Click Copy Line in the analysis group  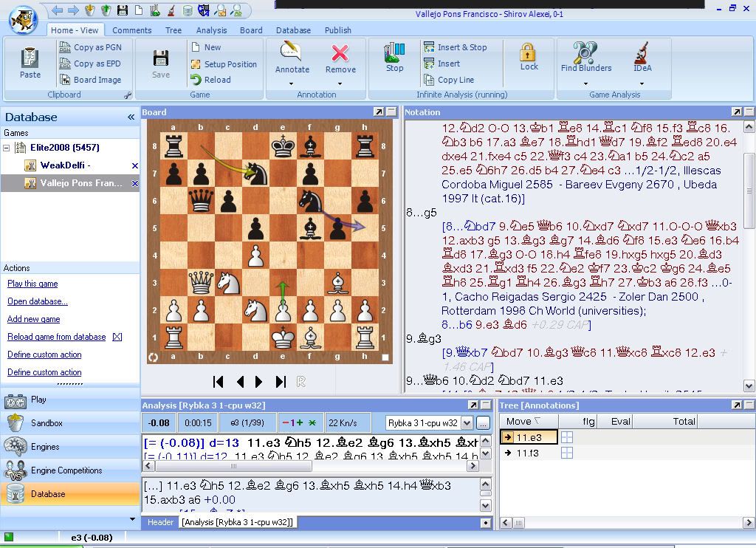tap(449, 80)
